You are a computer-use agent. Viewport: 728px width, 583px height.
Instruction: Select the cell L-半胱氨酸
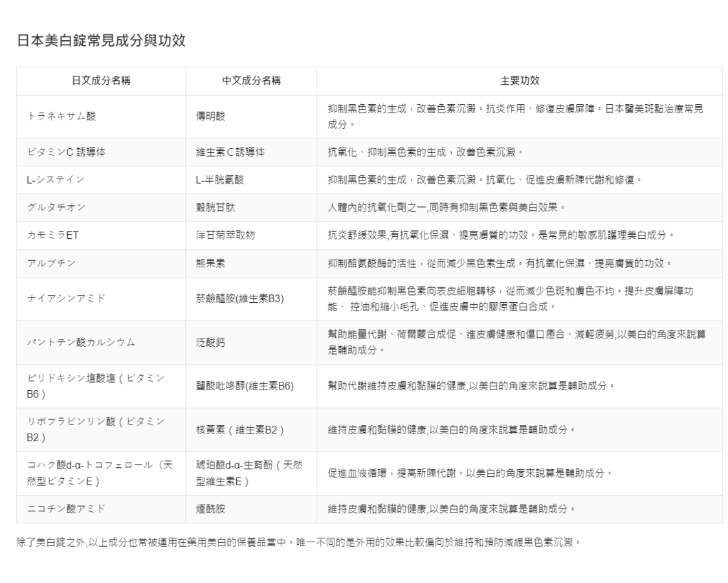pyautogui.click(x=251, y=180)
